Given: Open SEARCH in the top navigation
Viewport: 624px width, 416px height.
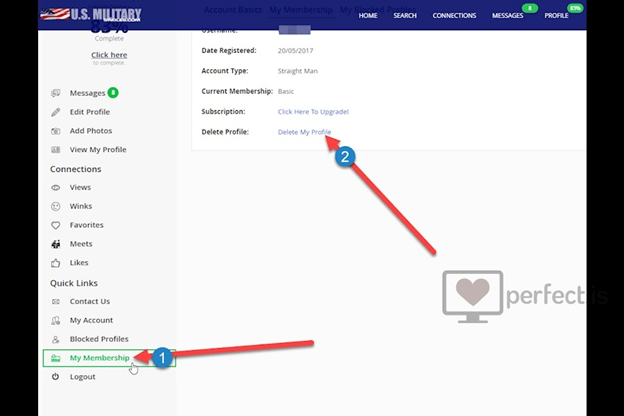Looking at the screenshot, I should tap(405, 16).
